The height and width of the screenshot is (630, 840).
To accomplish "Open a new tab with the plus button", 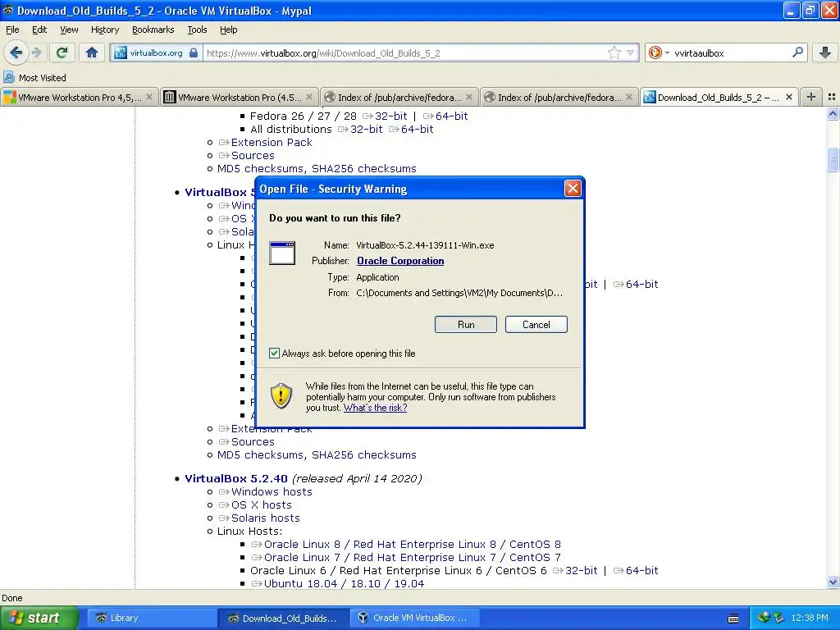I will [811, 97].
